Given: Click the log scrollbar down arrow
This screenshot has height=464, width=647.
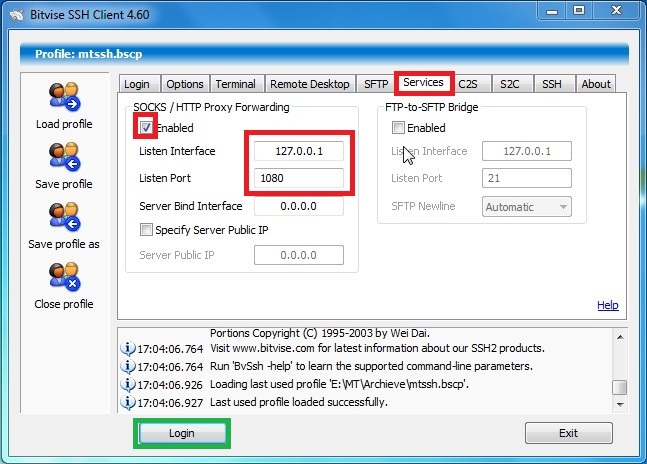Looking at the screenshot, I should tap(620, 405).
